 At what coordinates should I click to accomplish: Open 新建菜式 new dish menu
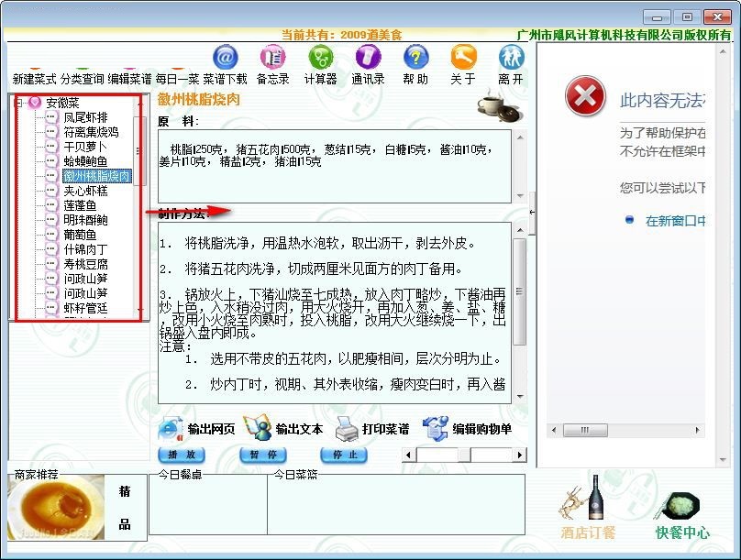[34, 79]
